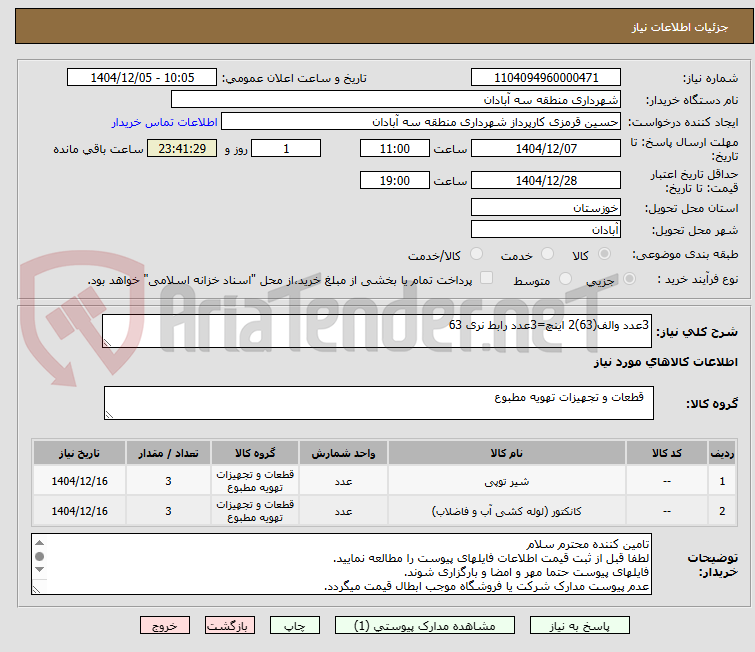Click the 'واحد شمارش' column header

click(x=343, y=453)
